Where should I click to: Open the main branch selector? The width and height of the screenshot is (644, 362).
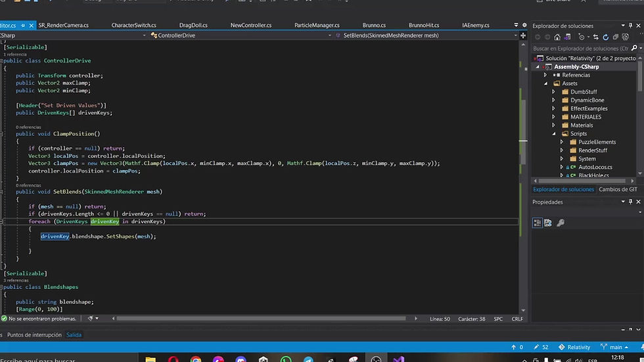tap(614, 348)
